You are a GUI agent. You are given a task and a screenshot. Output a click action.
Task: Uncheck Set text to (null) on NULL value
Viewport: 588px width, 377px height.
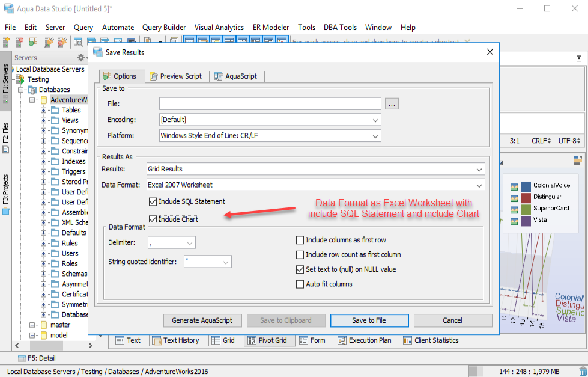coord(300,269)
